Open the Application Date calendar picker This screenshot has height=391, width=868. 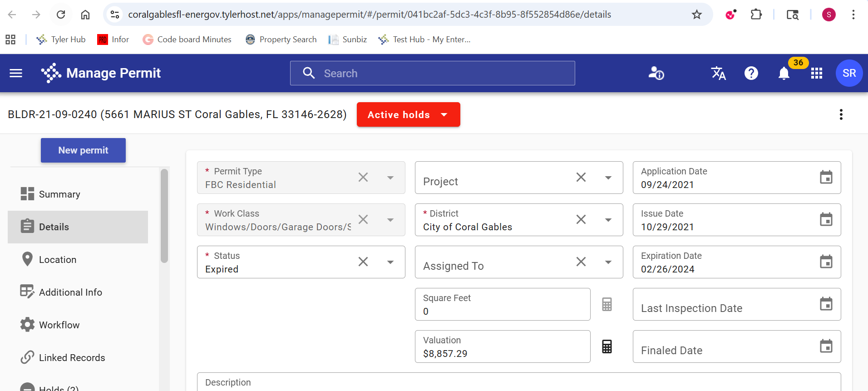click(x=826, y=177)
